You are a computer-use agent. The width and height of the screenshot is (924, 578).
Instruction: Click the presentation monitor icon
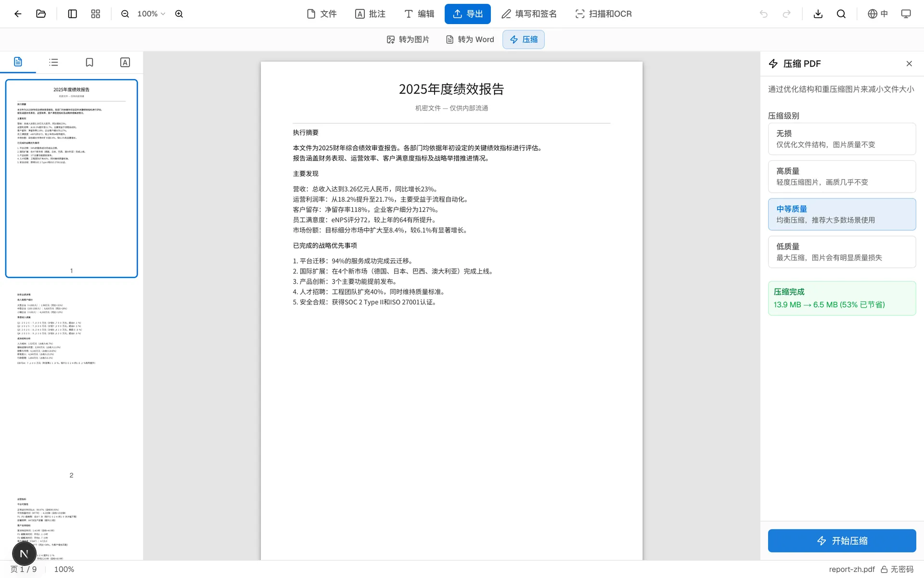tap(906, 14)
